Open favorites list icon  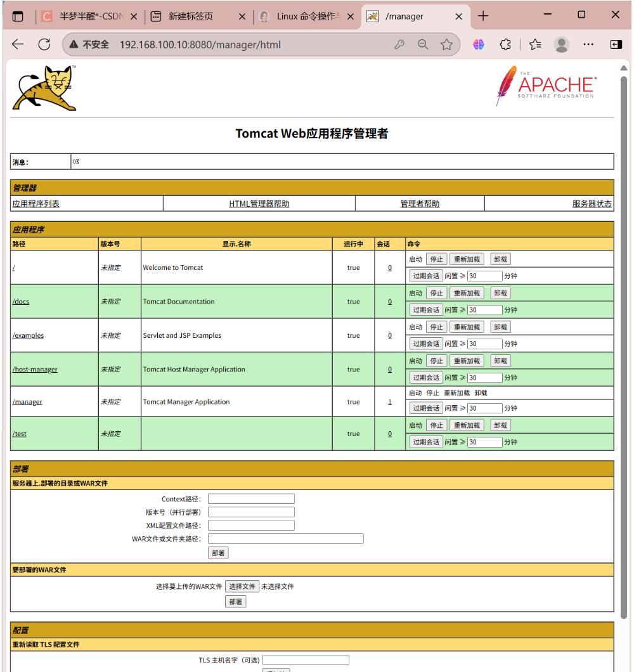[x=535, y=44]
